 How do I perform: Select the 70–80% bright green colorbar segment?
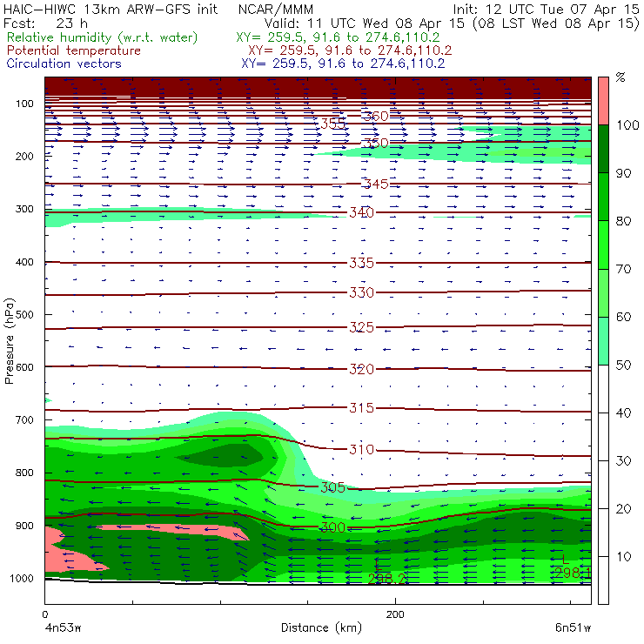pos(603,245)
